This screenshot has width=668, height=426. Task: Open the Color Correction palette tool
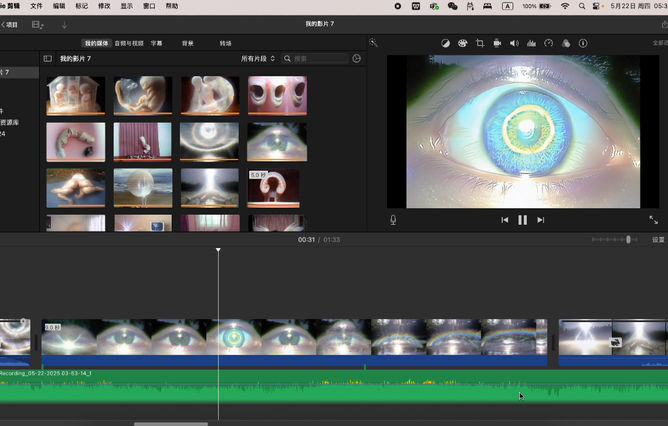pos(462,43)
